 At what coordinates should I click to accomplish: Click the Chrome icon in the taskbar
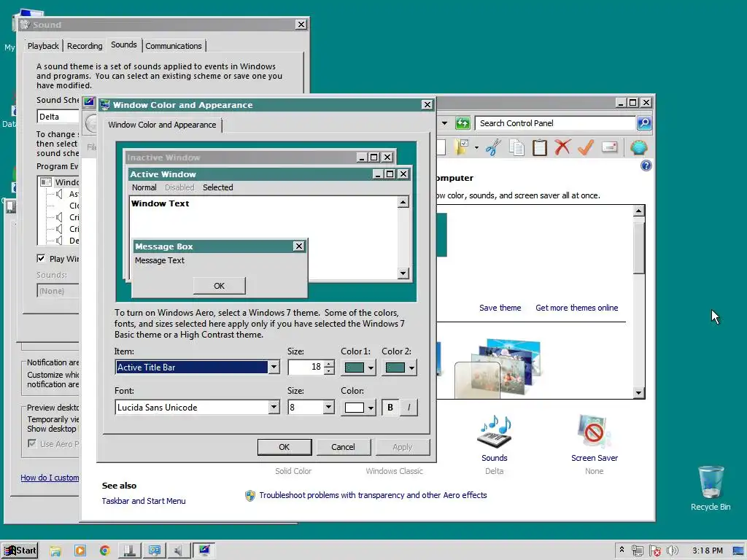[x=105, y=551]
